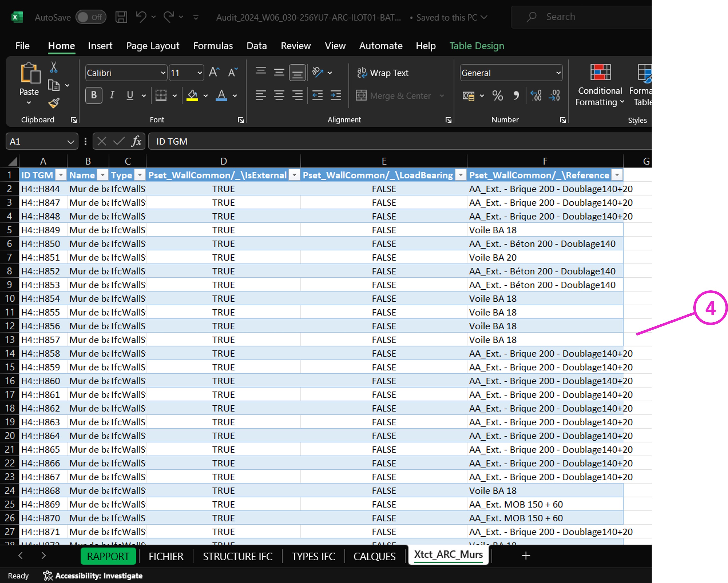Image resolution: width=728 pixels, height=583 pixels.
Task: Click the Format Painter brush icon
Action: tap(54, 103)
